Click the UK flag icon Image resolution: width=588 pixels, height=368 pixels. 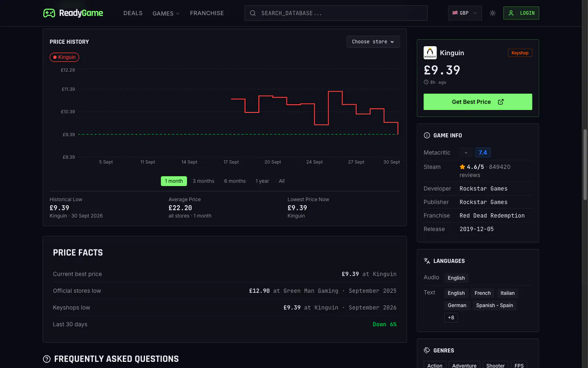pyautogui.click(x=455, y=13)
